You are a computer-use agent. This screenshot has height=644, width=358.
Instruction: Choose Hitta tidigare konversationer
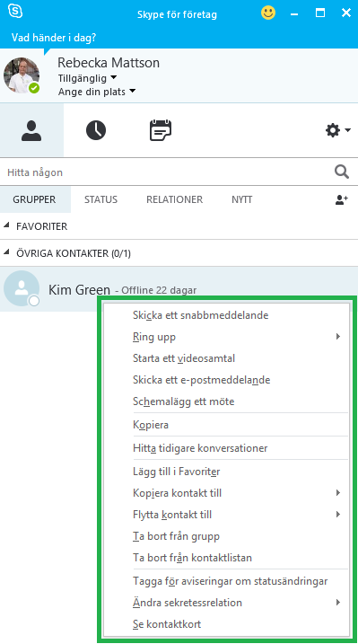(226, 448)
